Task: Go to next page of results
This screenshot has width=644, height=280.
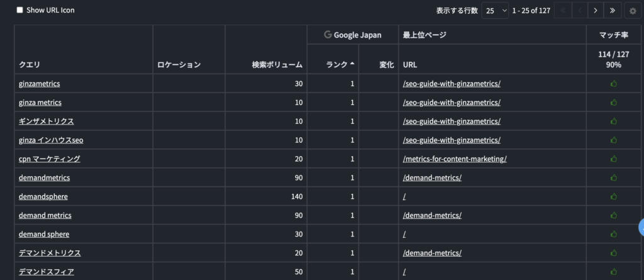Action: 596,10
